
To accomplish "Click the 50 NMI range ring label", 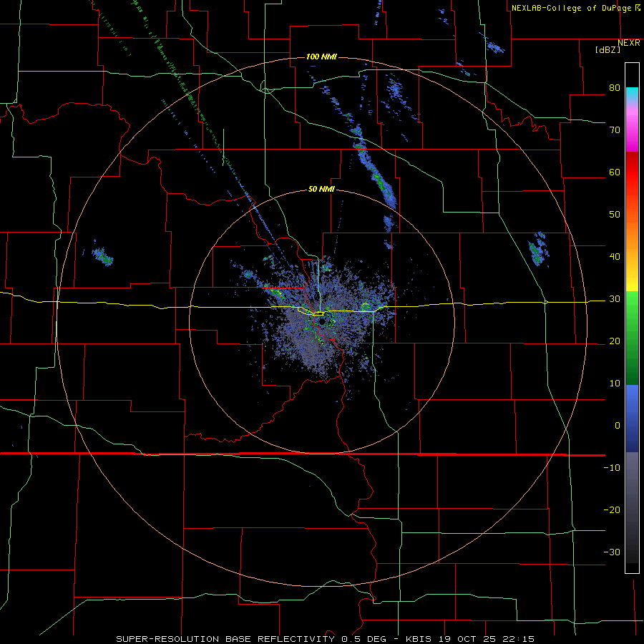I will coord(321,190).
